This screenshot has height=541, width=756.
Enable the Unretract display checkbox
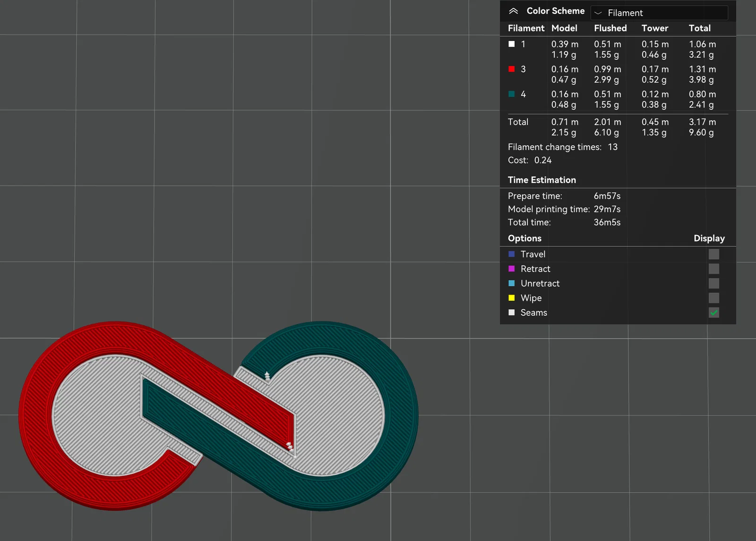point(714,283)
